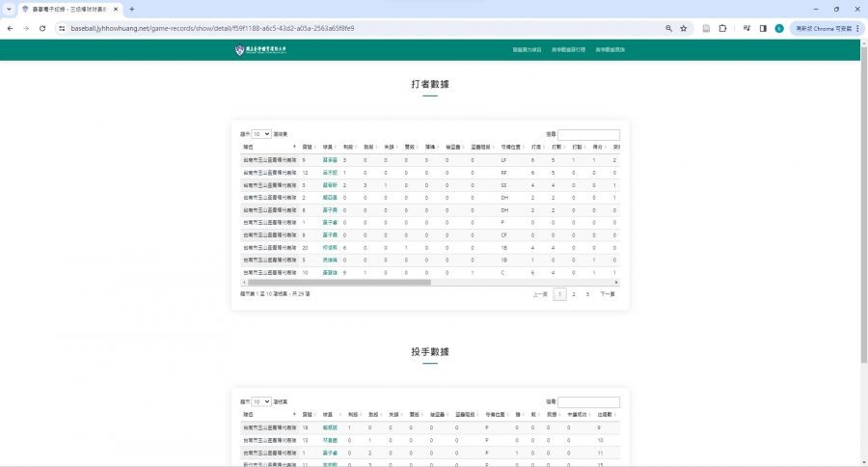Viewport: 868px width, 467px height.
Task: Open the profile avatar menu
Action: [779, 28]
